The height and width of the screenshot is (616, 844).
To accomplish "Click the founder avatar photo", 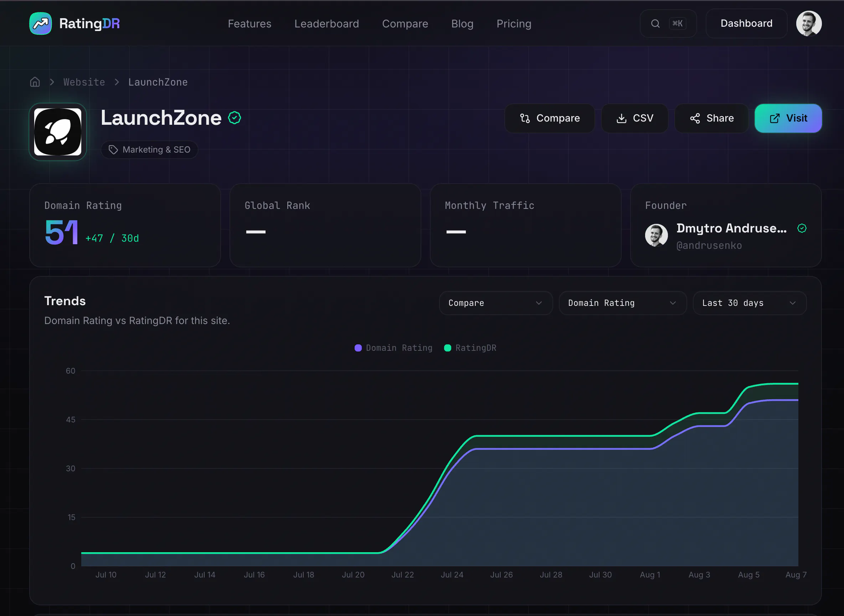I will click(x=656, y=235).
